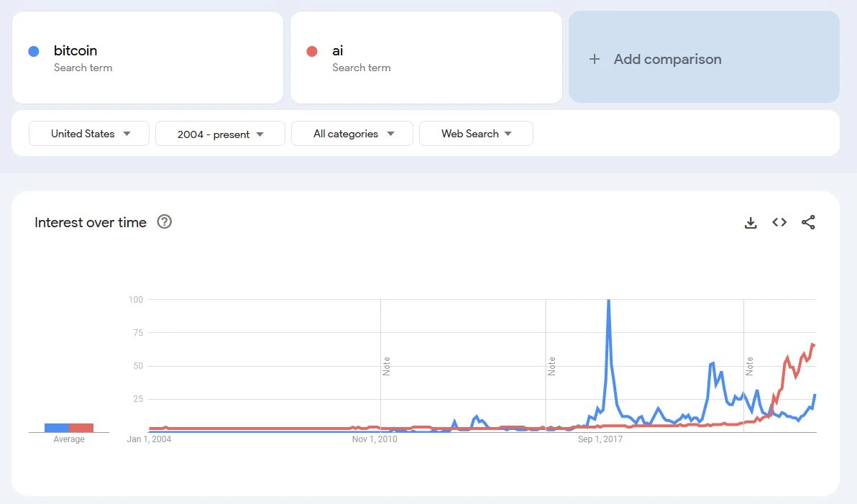
Task: Click the Nov 1, 2010 axis label
Action: 375,439
